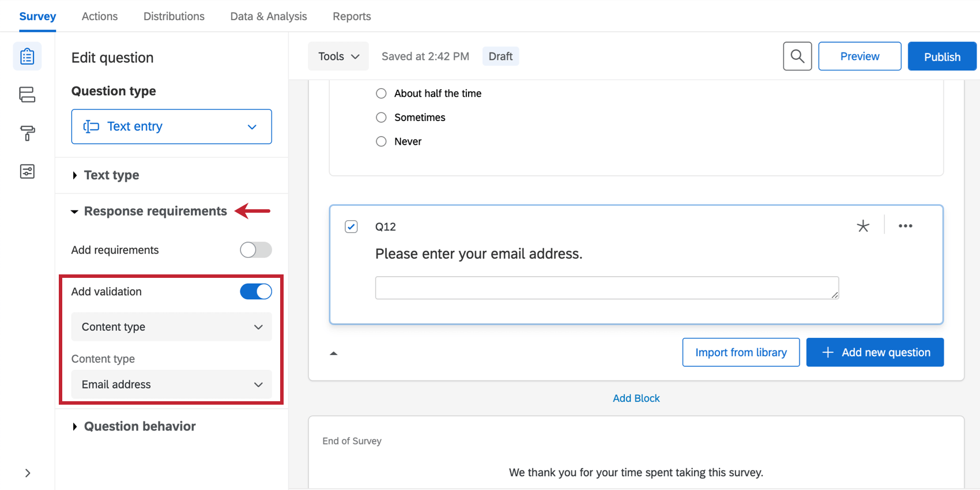Open the Survey builder clipboard icon
The width and height of the screenshot is (980, 490).
[27, 56]
